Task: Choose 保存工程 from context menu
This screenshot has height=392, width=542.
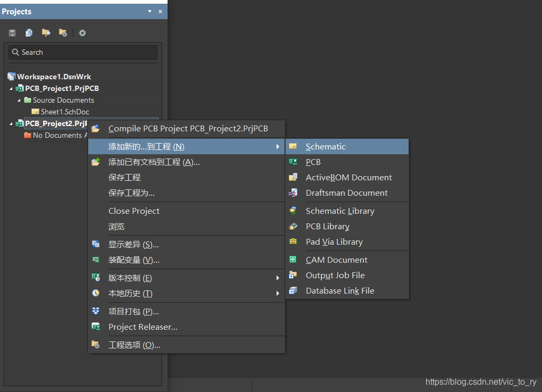Action: pos(187,177)
